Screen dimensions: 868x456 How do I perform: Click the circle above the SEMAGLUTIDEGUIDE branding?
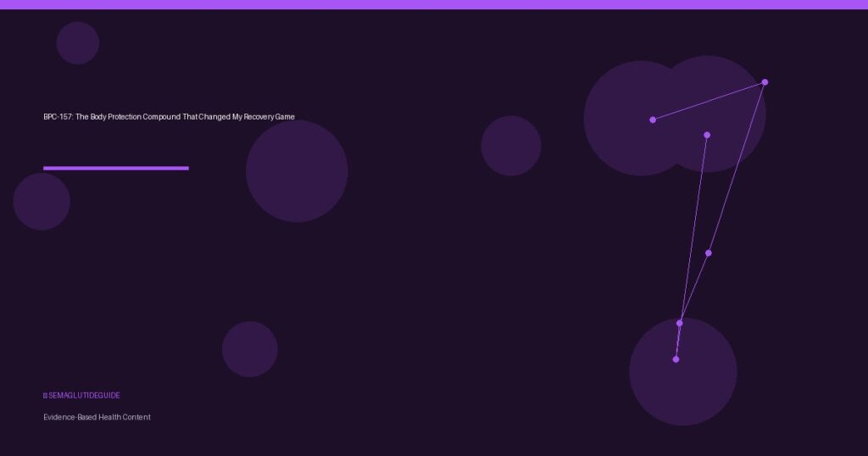[x=250, y=349]
